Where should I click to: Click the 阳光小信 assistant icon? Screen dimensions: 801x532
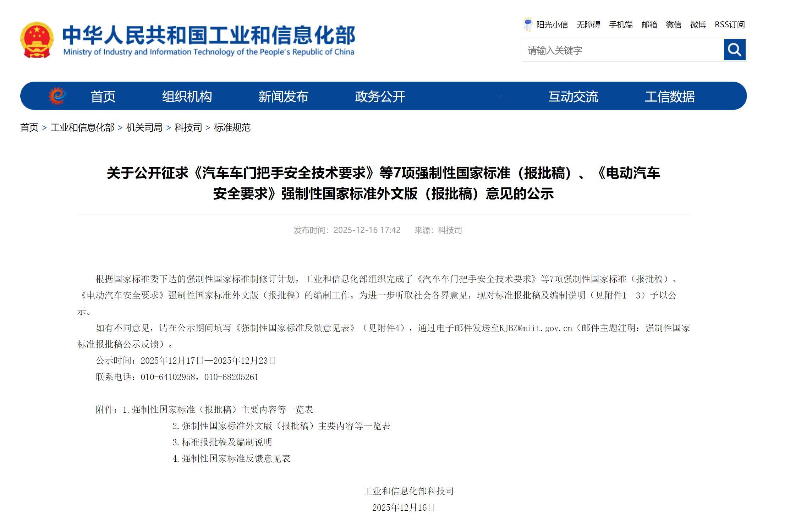(528, 23)
